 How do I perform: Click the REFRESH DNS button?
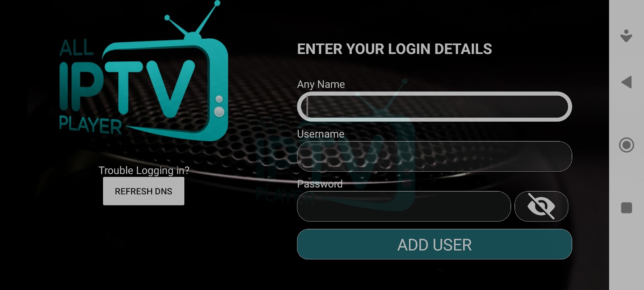(144, 191)
